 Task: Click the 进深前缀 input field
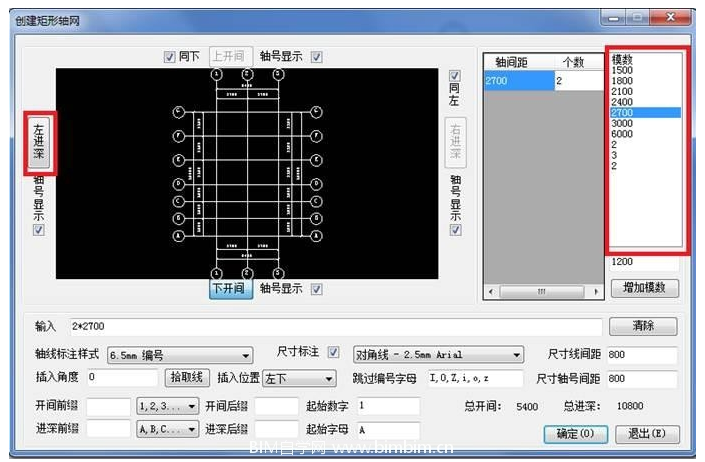(x=108, y=429)
